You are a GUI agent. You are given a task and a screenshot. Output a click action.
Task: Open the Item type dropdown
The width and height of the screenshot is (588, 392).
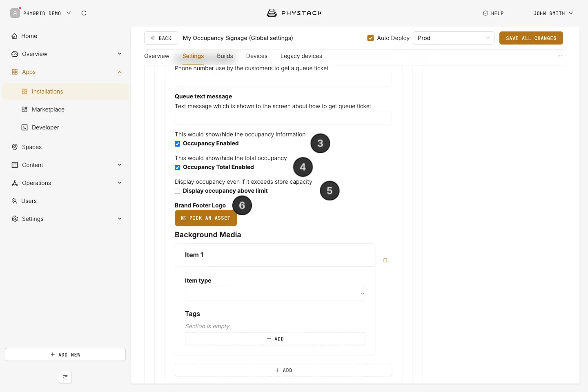(275, 293)
